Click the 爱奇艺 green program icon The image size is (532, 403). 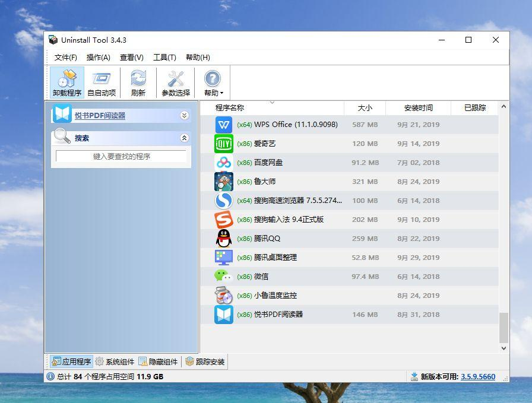click(x=224, y=144)
